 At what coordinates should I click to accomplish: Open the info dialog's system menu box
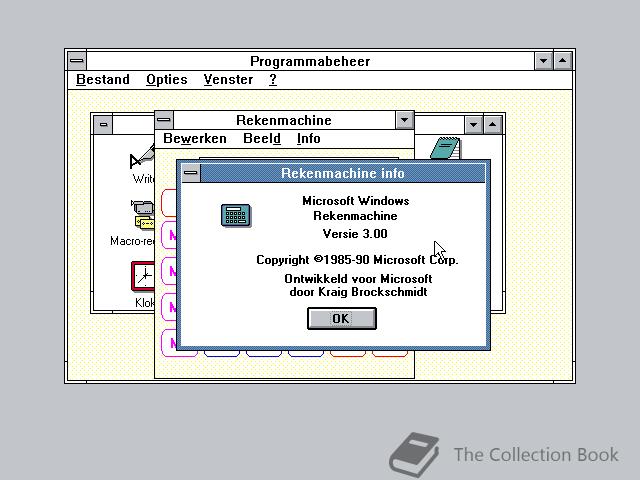(191, 173)
